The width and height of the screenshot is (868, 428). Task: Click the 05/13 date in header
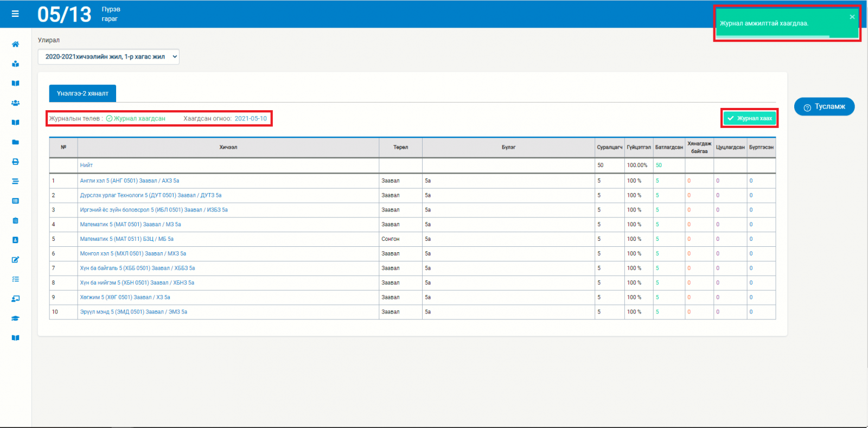click(x=65, y=14)
